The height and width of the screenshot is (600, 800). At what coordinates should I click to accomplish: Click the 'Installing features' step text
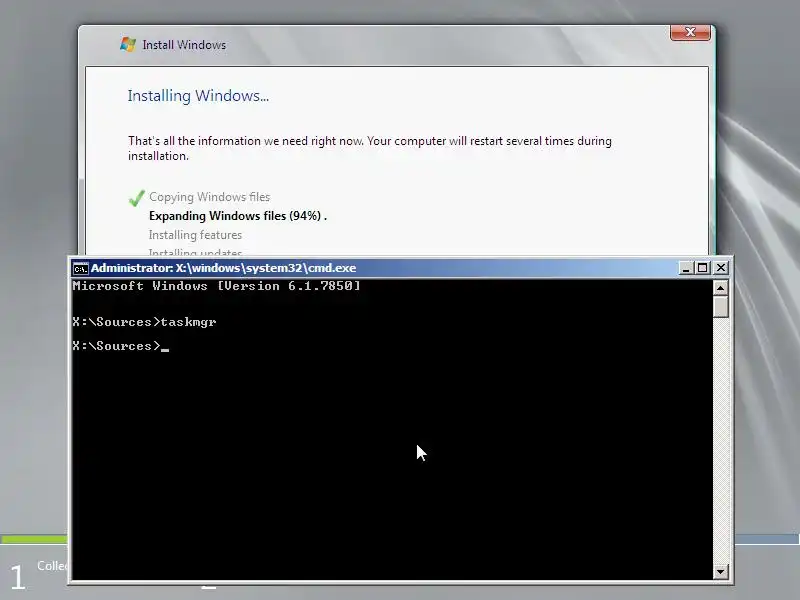195,235
